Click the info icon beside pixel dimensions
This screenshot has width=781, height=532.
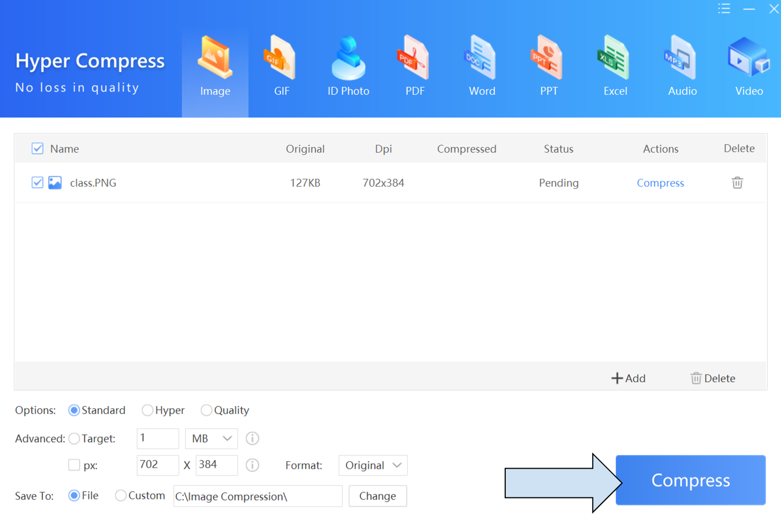tap(252, 465)
